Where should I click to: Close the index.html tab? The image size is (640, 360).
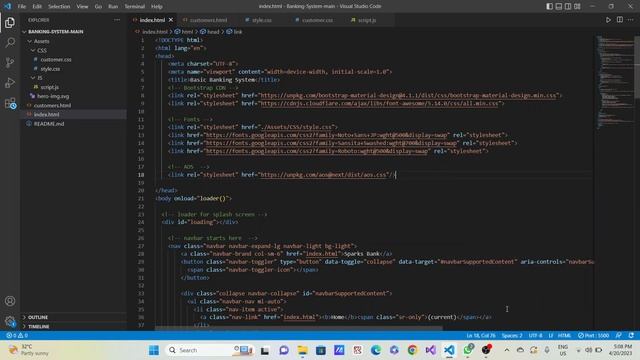click(171, 20)
